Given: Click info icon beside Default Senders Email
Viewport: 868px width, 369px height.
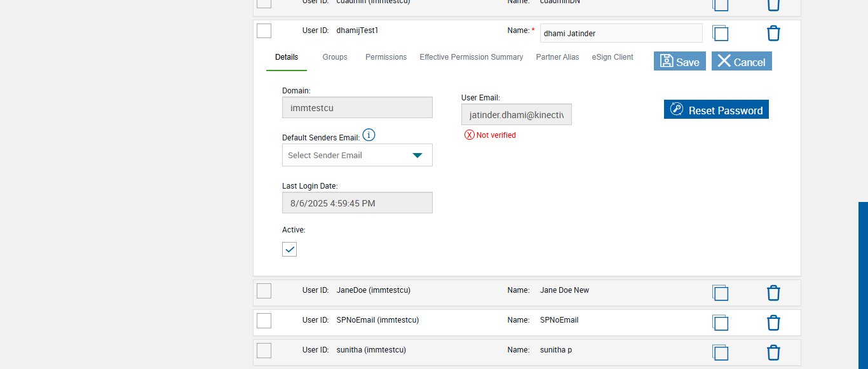Looking at the screenshot, I should click(369, 135).
